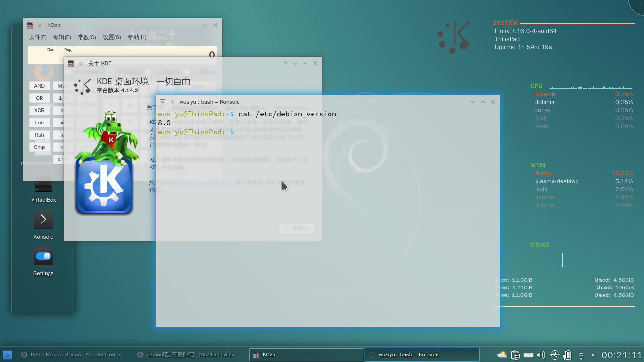This screenshot has width=644, height=362.
Task: Click the command text 'cat /etc/debian_version'
Action: pos(287,114)
